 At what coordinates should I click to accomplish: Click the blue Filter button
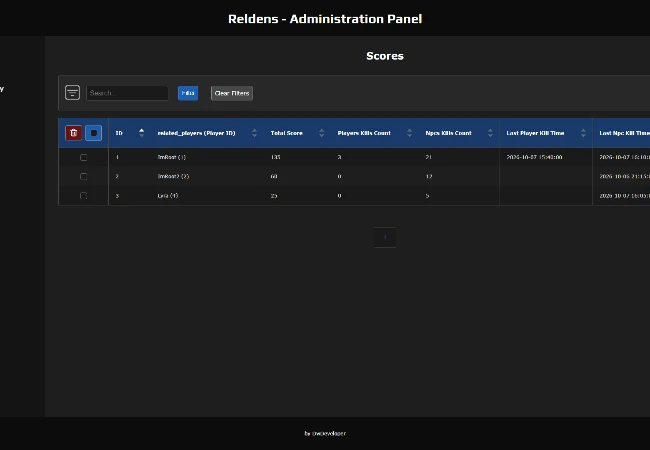tap(188, 93)
